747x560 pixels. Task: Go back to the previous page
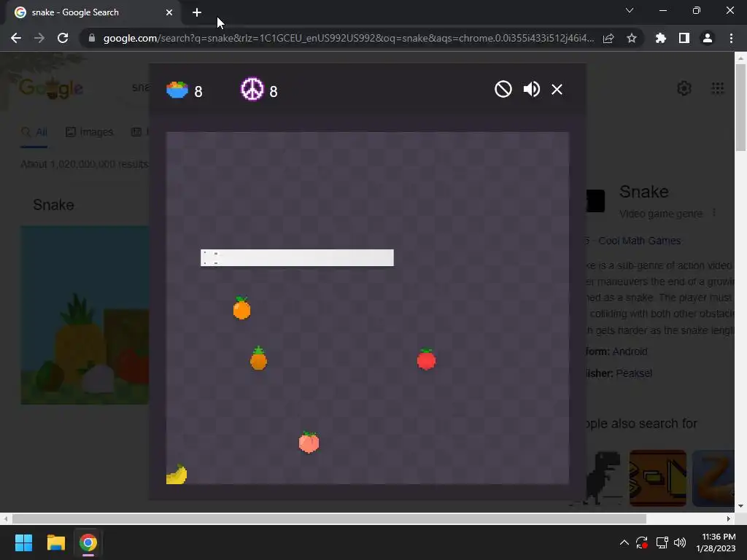pos(16,38)
